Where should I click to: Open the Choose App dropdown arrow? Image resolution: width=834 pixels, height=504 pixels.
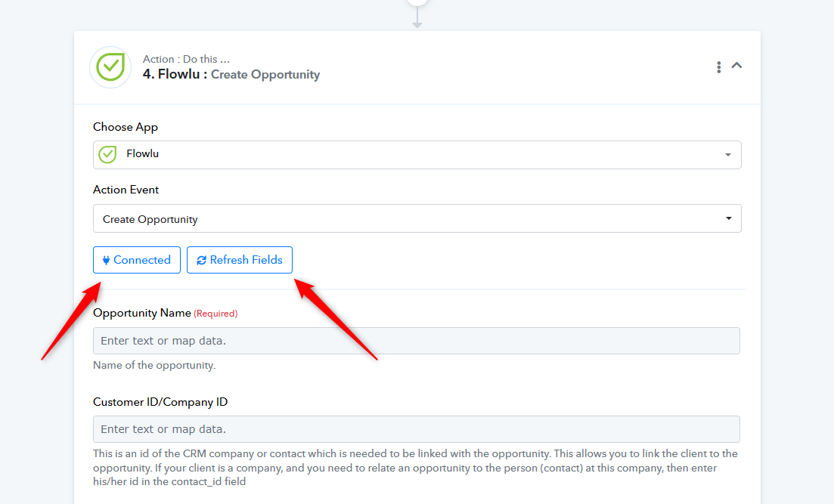(727, 155)
